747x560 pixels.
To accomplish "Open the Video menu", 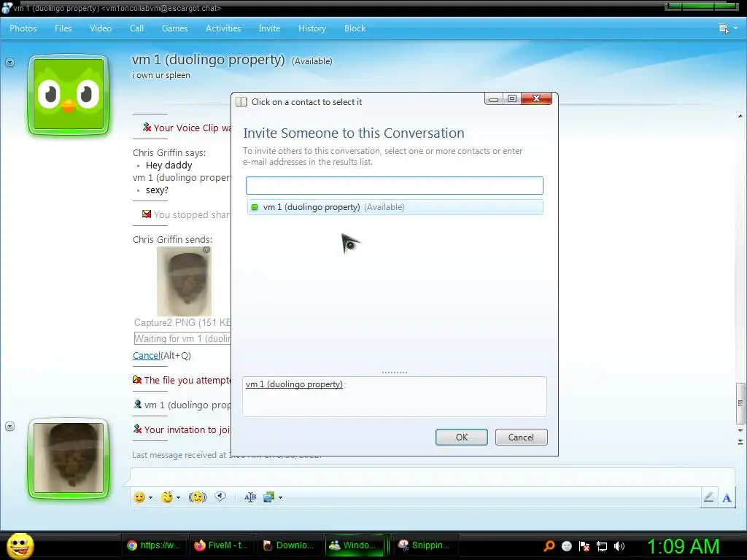I will click(x=101, y=28).
